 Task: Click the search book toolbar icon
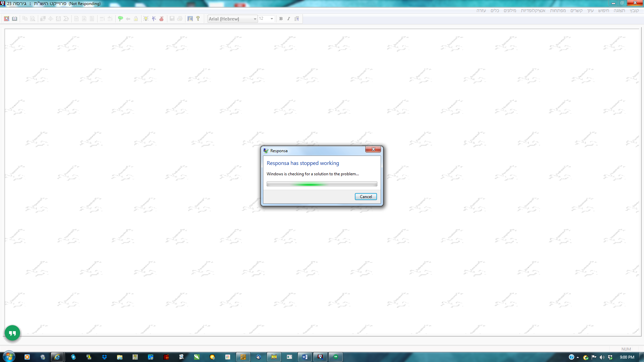7,19
